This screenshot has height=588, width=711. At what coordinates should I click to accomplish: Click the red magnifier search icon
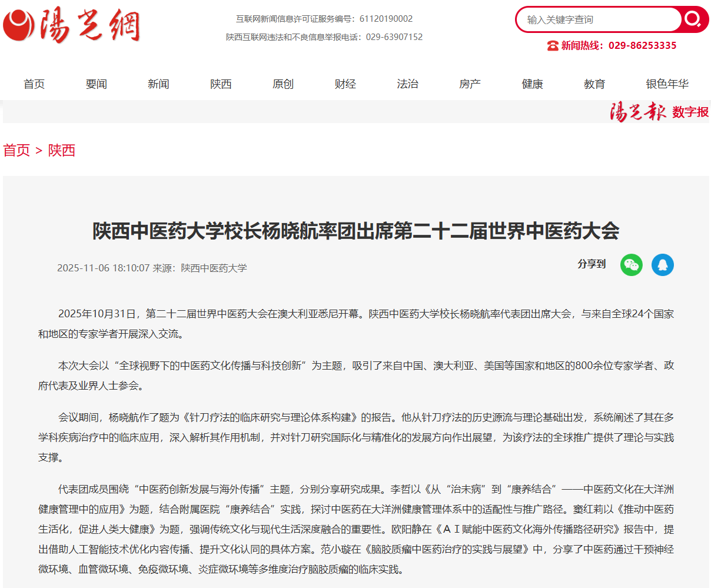click(x=693, y=19)
